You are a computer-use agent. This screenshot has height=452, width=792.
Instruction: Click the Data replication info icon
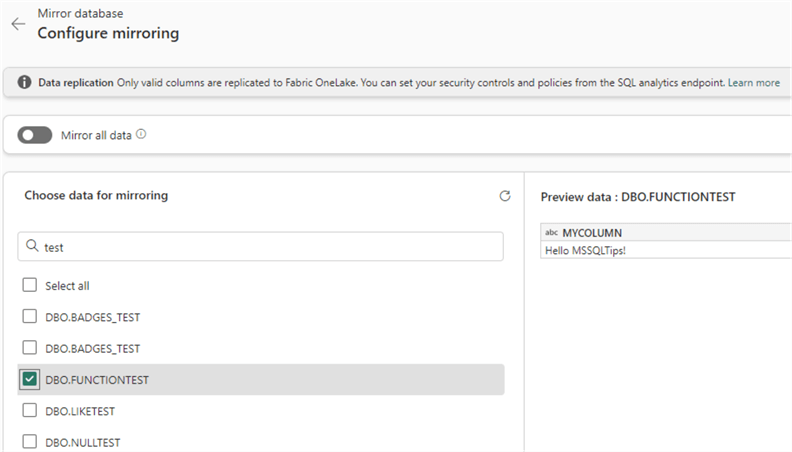(25, 83)
